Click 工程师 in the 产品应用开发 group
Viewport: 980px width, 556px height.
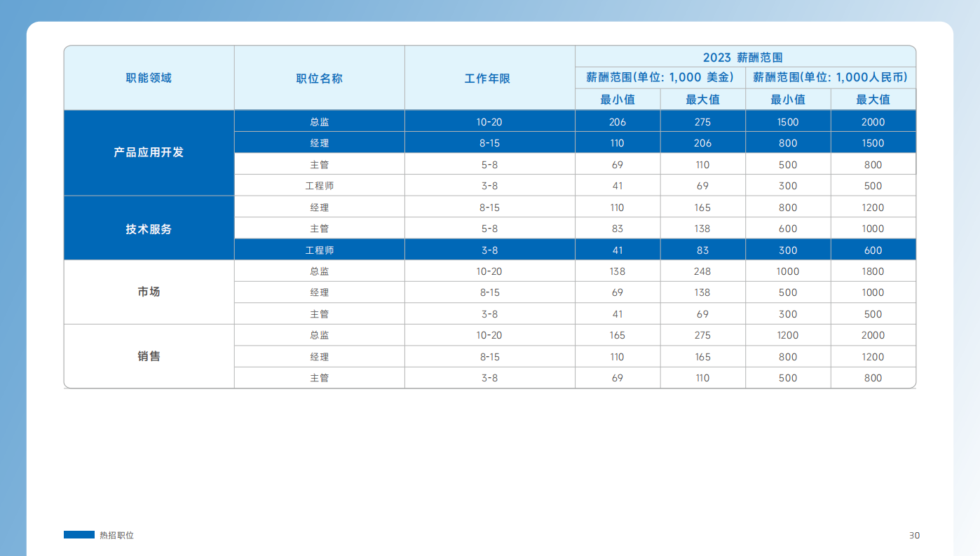coord(320,186)
